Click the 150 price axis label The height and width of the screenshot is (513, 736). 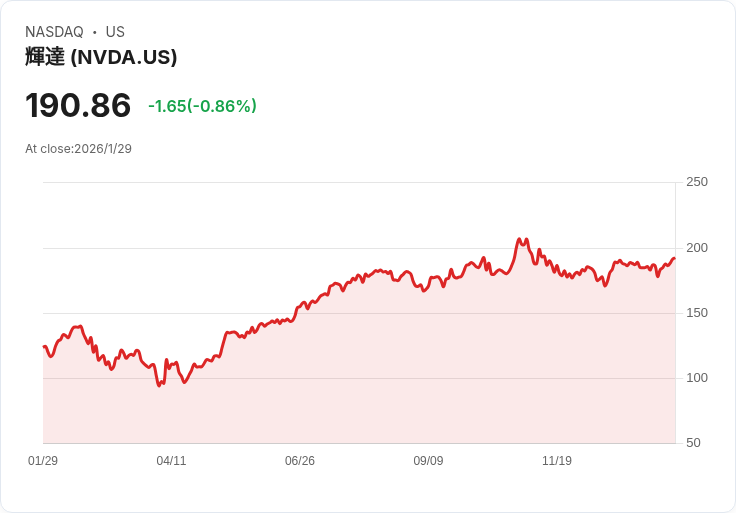coord(697,313)
